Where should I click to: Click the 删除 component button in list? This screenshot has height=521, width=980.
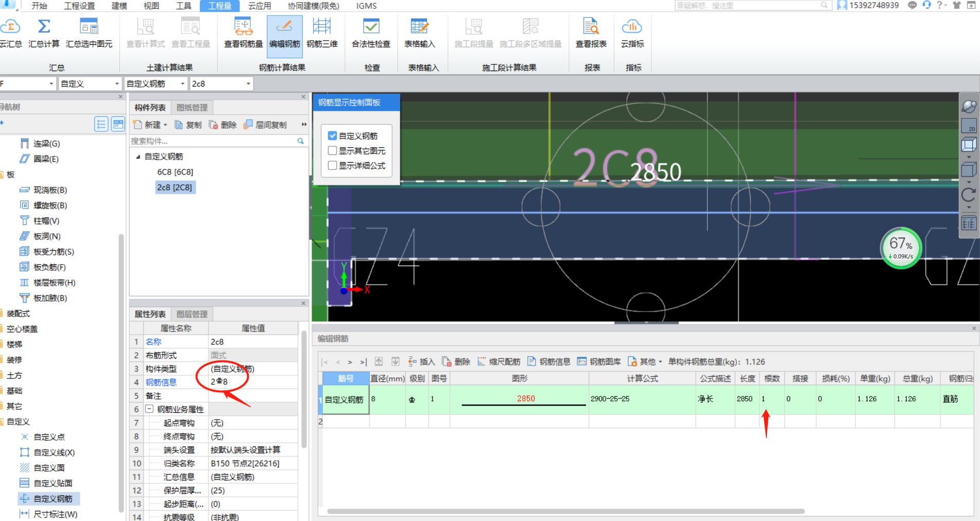(222, 125)
